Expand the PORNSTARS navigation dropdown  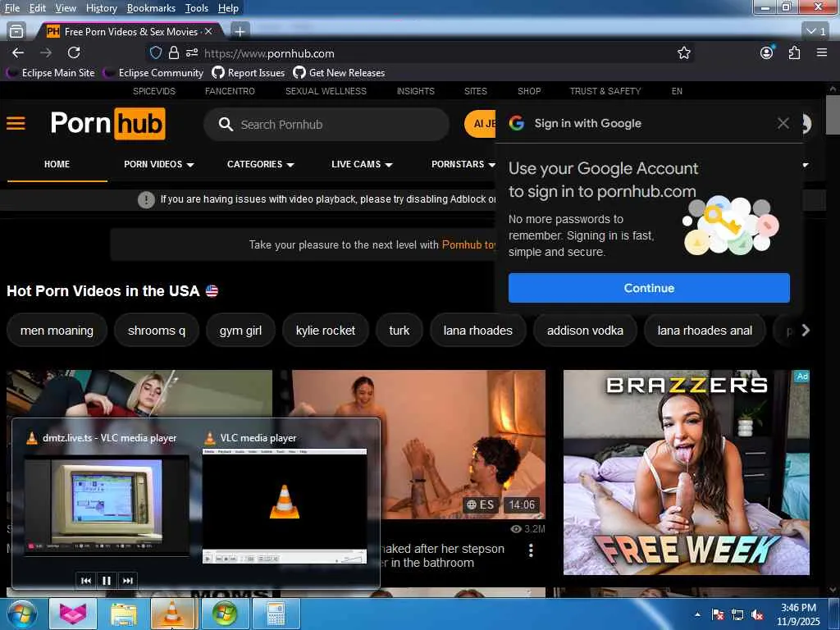(463, 164)
